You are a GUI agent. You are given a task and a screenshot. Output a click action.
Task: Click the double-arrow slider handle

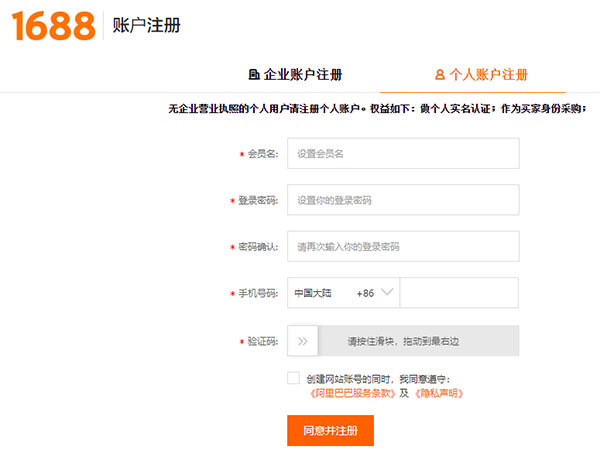[303, 341]
